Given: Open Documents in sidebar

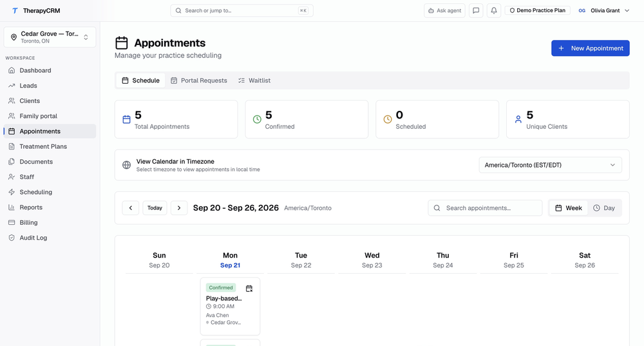Looking at the screenshot, I should pos(50,162).
